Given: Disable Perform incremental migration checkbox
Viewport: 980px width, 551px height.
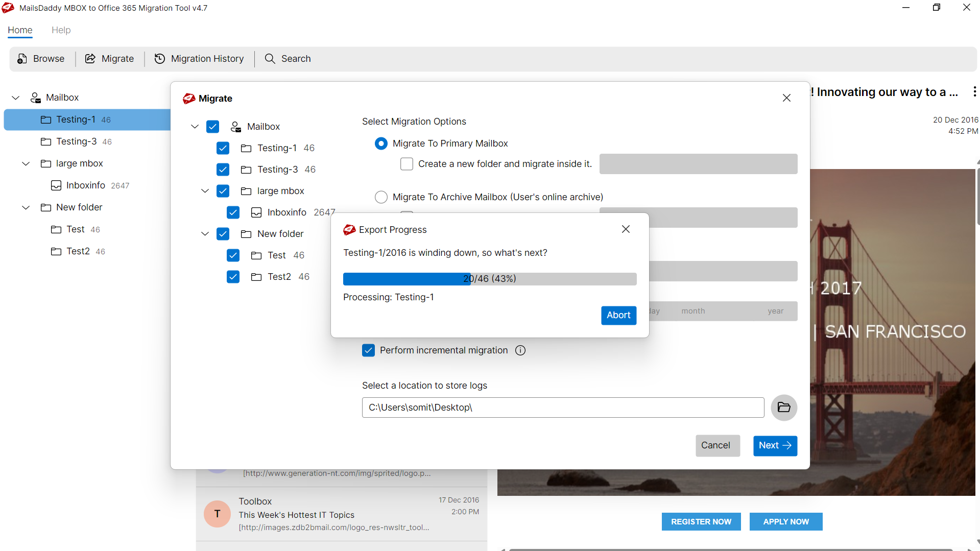Looking at the screenshot, I should 369,350.
